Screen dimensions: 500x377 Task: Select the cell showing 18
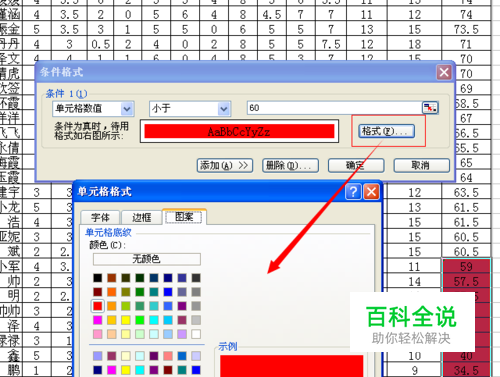click(x=415, y=44)
